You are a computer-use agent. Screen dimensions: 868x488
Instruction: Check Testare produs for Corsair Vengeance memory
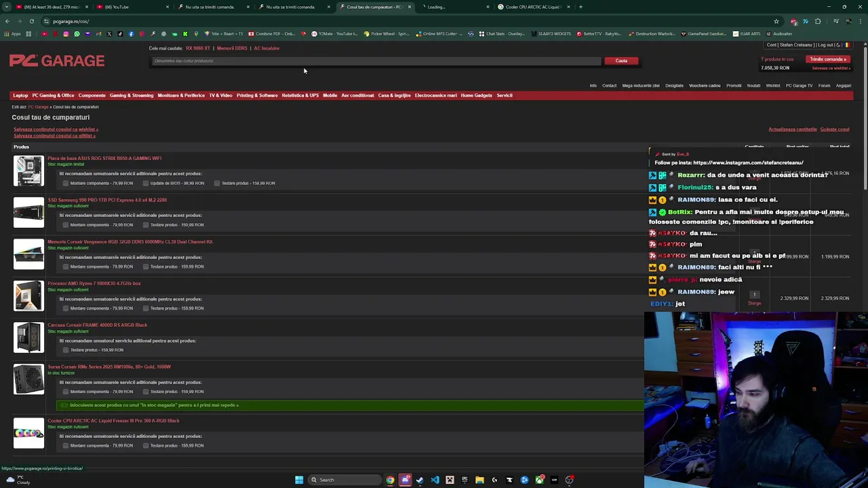(x=146, y=266)
